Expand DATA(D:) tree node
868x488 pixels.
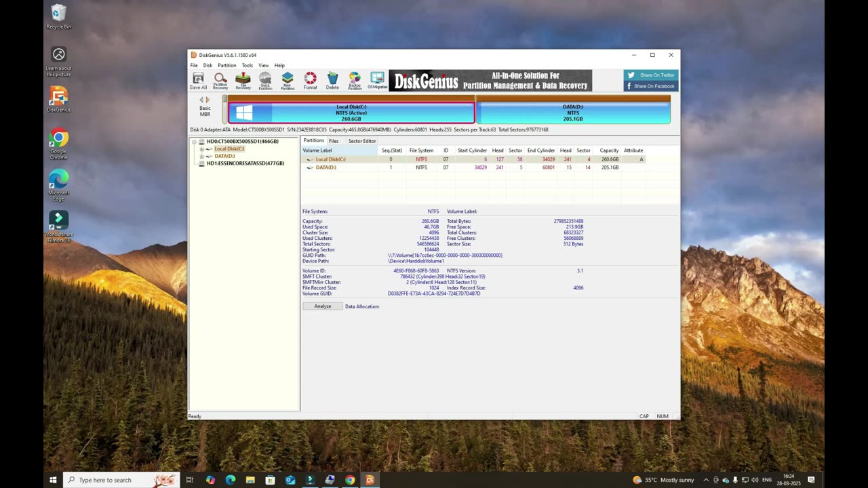(201, 157)
